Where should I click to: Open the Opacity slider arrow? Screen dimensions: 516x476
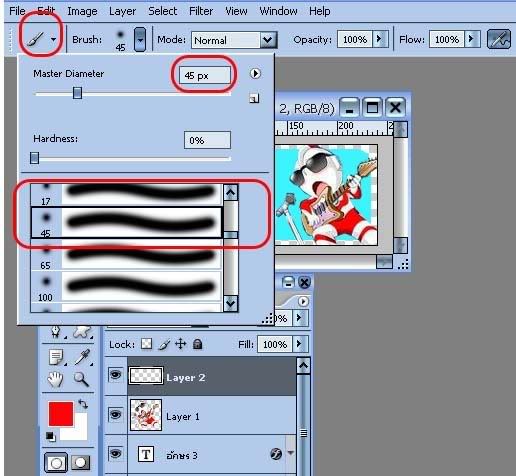380,39
